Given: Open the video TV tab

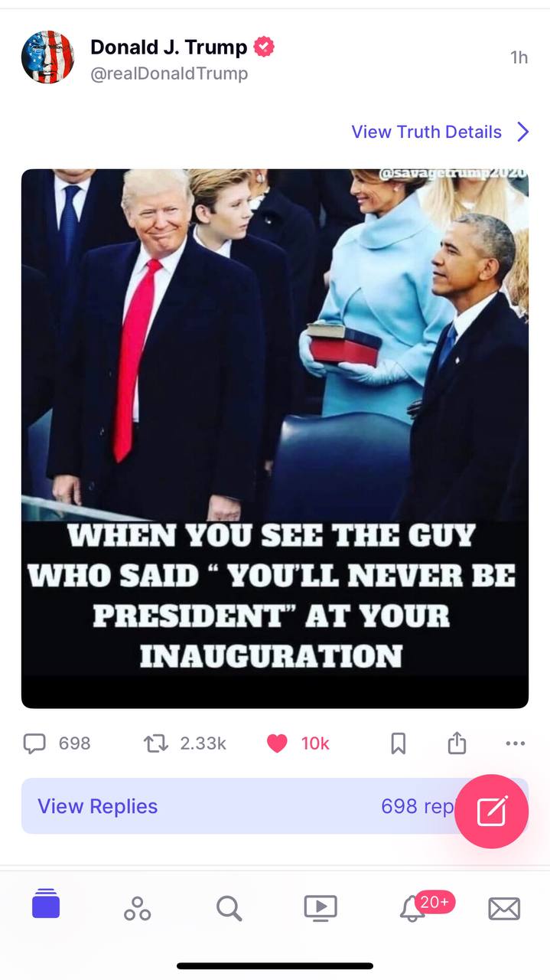Looking at the screenshot, I should (321, 908).
